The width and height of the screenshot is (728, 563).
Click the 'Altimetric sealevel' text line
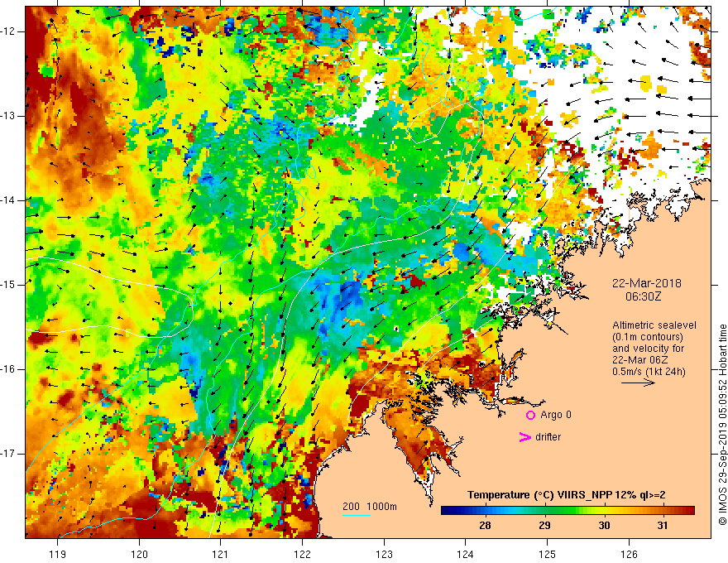pos(654,325)
